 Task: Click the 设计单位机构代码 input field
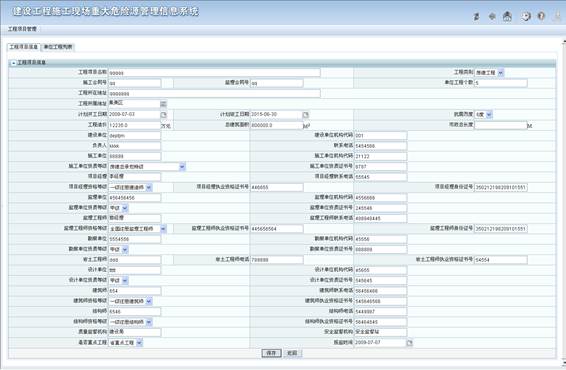tap(380, 270)
